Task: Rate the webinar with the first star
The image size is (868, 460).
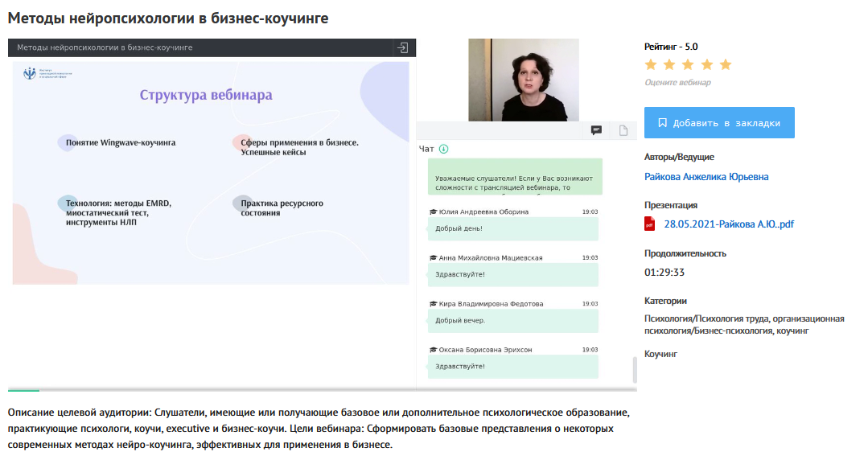Action: (651, 64)
